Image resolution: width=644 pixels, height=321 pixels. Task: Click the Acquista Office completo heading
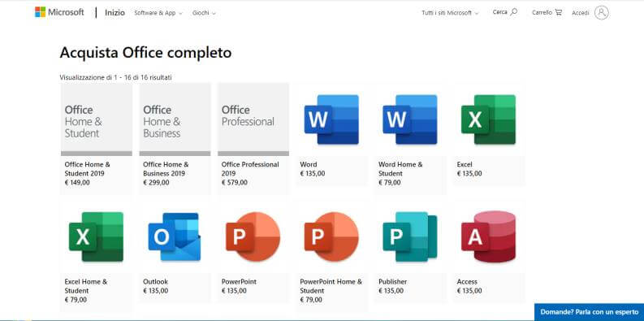[x=145, y=53]
